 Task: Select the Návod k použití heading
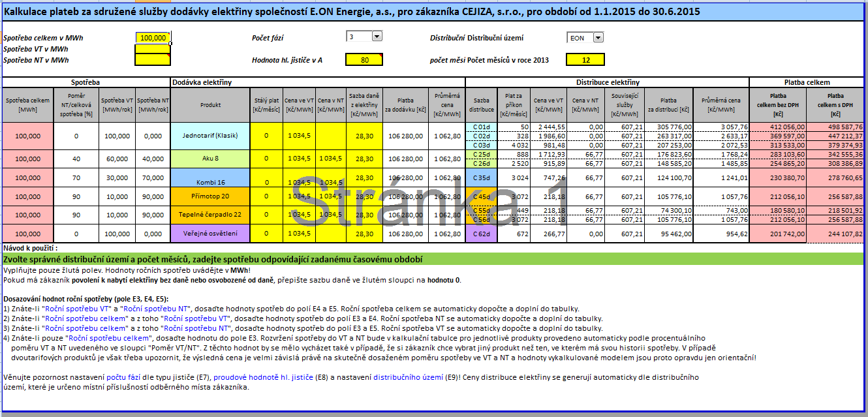[31, 249]
